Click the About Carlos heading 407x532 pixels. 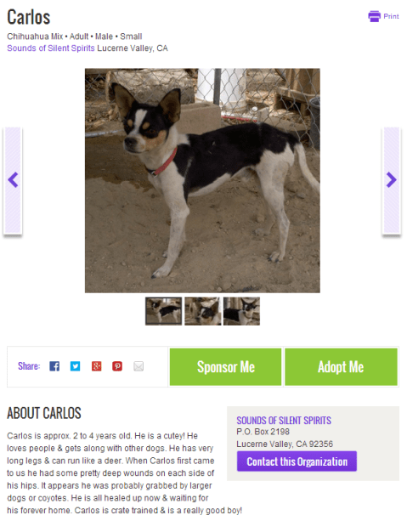[x=44, y=413]
